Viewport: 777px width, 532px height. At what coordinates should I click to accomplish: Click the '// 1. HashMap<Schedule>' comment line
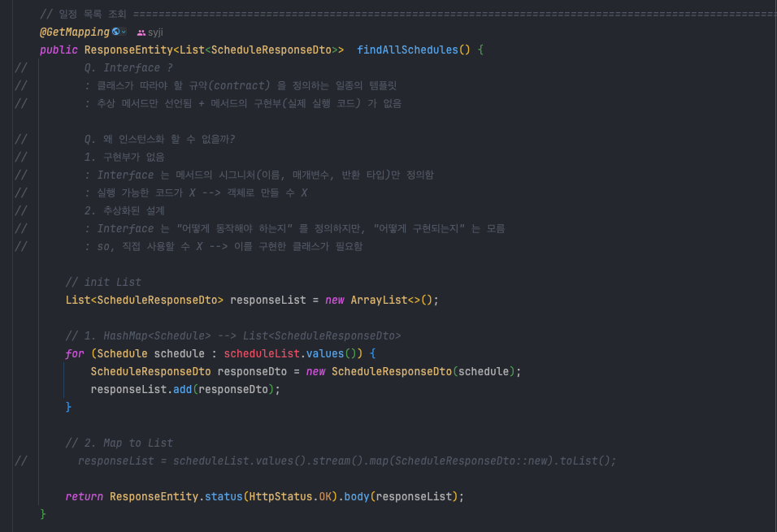[x=233, y=335]
